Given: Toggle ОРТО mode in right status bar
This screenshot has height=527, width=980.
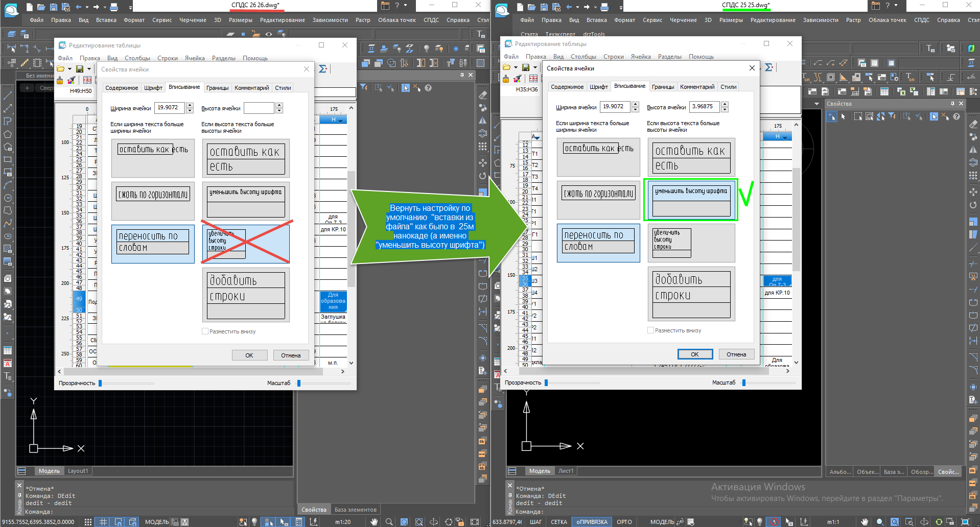Looking at the screenshot, I should pos(624,522).
